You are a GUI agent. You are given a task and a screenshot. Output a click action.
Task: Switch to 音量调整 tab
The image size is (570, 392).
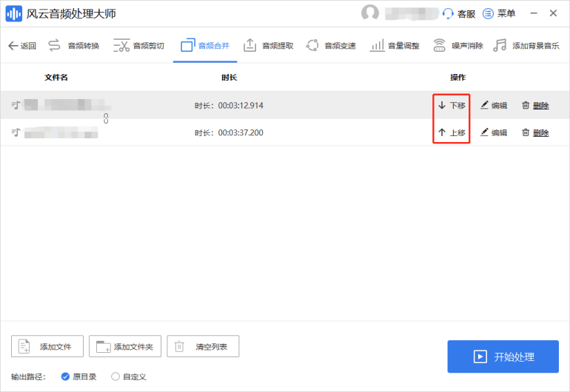[x=395, y=46]
